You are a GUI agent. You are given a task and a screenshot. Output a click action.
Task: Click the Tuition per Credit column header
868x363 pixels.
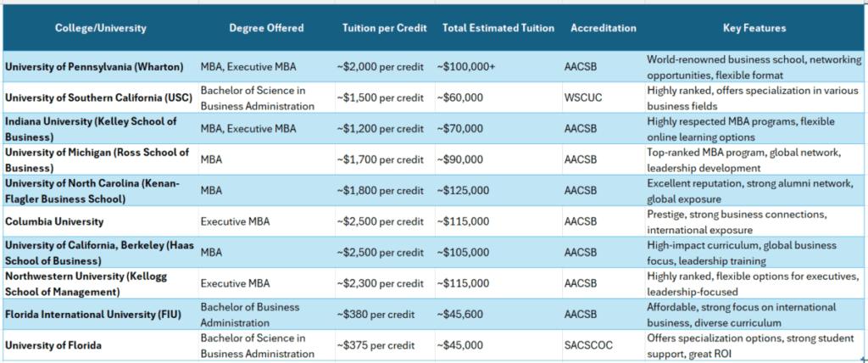[385, 28]
